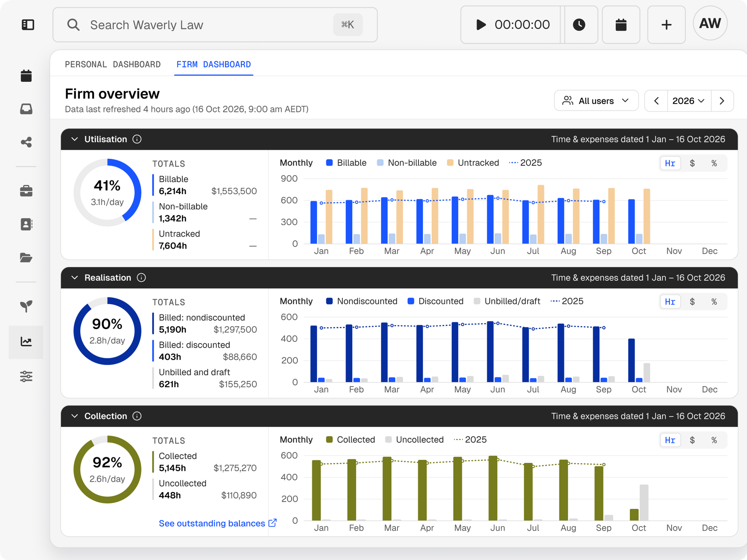Switch Utilisation chart to percent view

(714, 163)
